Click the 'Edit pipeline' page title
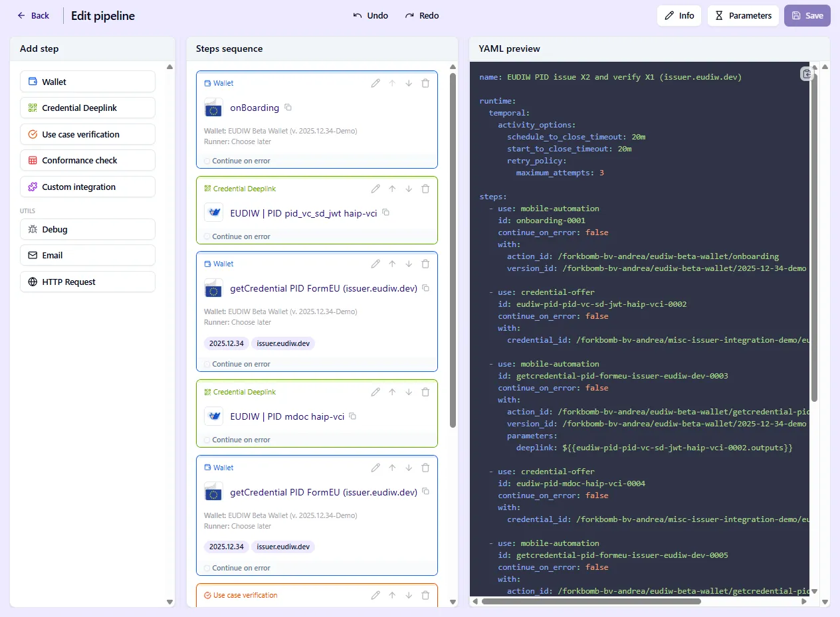This screenshot has height=617, width=840. [103, 15]
